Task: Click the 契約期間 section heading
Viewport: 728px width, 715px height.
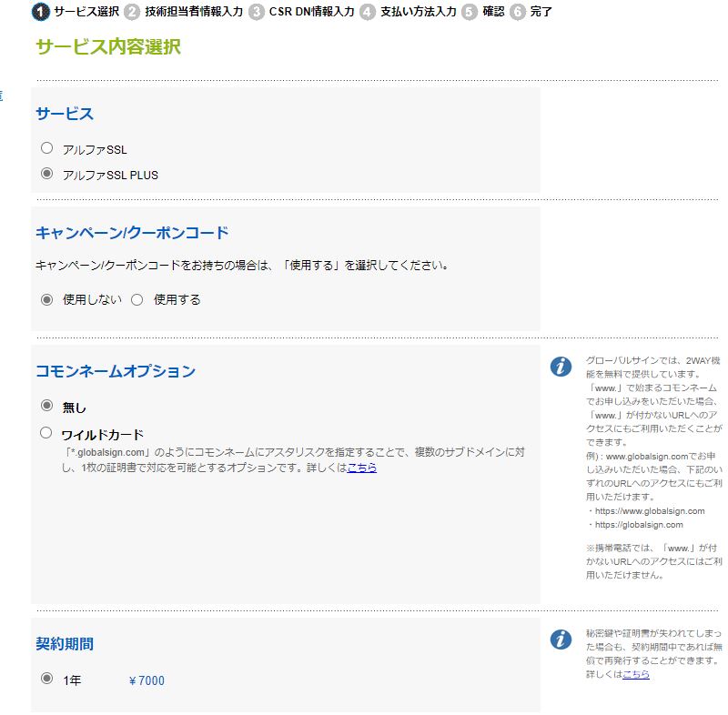Action: coord(65,643)
